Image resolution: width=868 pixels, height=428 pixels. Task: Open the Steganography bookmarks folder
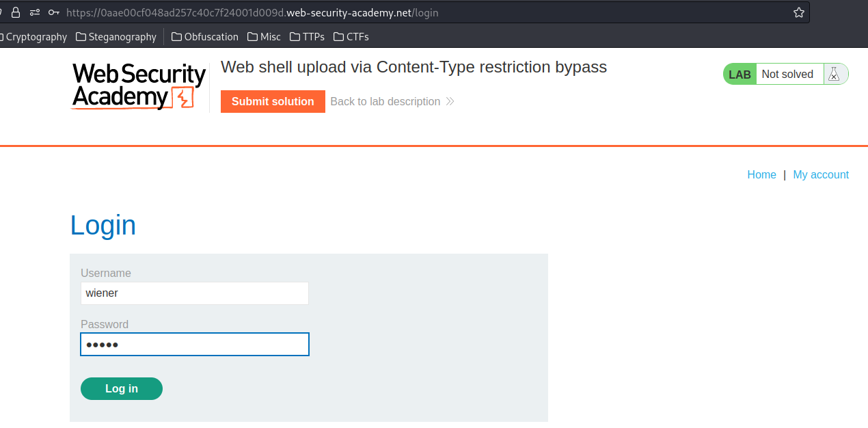point(116,37)
